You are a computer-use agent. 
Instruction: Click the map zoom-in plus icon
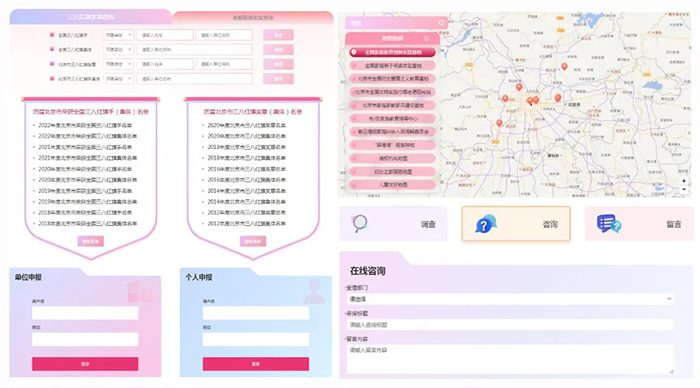pyautogui.click(x=683, y=181)
